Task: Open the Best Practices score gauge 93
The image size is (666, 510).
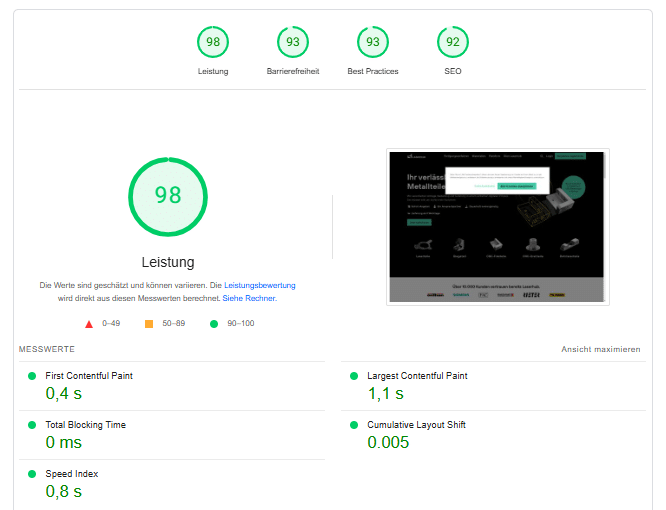Action: pyautogui.click(x=373, y=42)
